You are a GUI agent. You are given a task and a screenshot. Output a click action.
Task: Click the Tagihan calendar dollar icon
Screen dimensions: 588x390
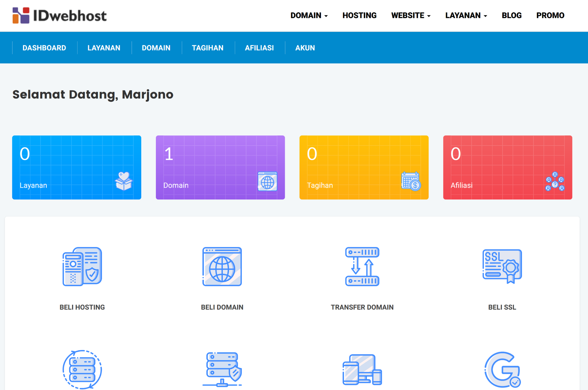411,181
